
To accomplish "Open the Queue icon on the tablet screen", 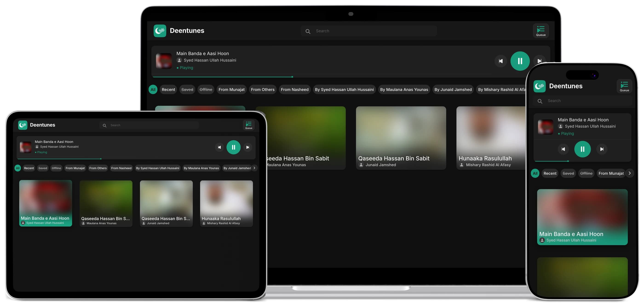I will [x=248, y=125].
